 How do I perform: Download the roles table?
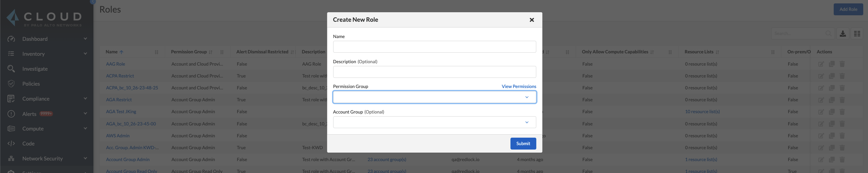point(843,34)
